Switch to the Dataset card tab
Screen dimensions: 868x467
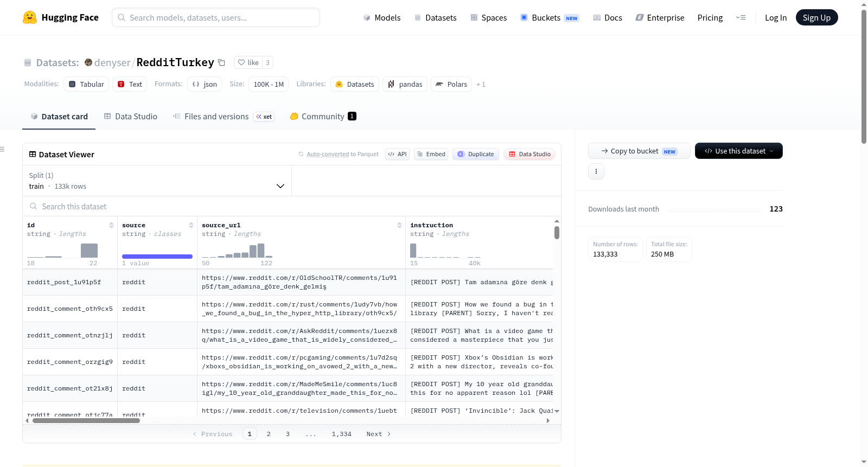[x=59, y=117]
